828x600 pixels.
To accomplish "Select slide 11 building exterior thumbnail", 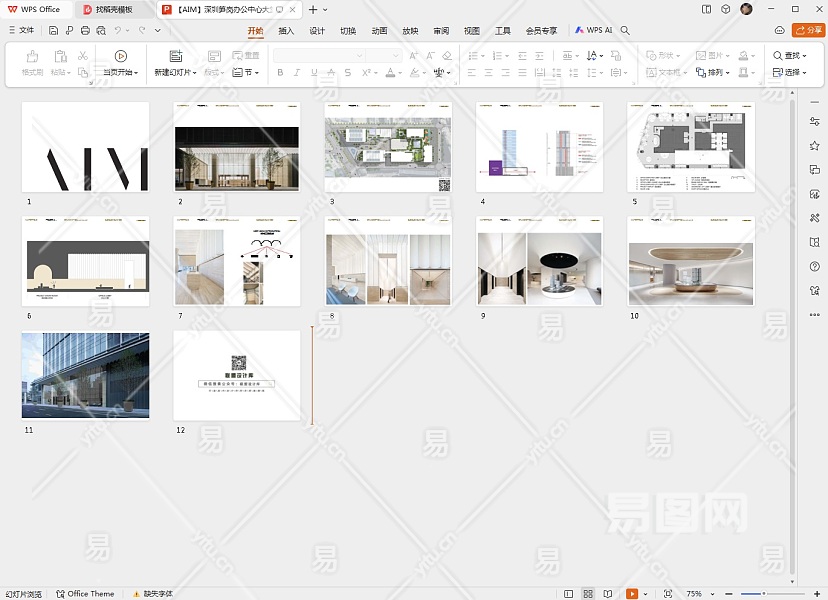I will (85, 376).
